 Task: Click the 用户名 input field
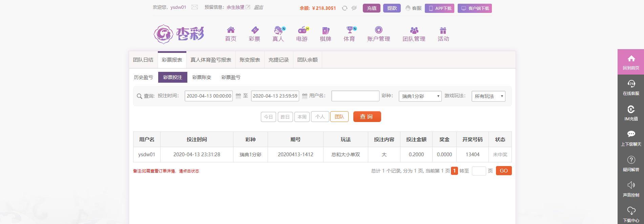pyautogui.click(x=355, y=96)
